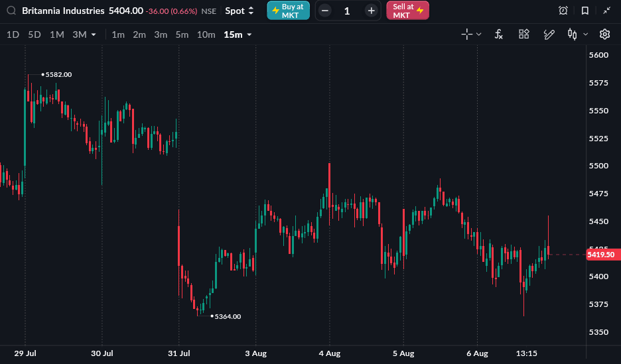Image resolution: width=621 pixels, height=364 pixels.
Task: Click Sell at MKT button
Action: (407, 11)
